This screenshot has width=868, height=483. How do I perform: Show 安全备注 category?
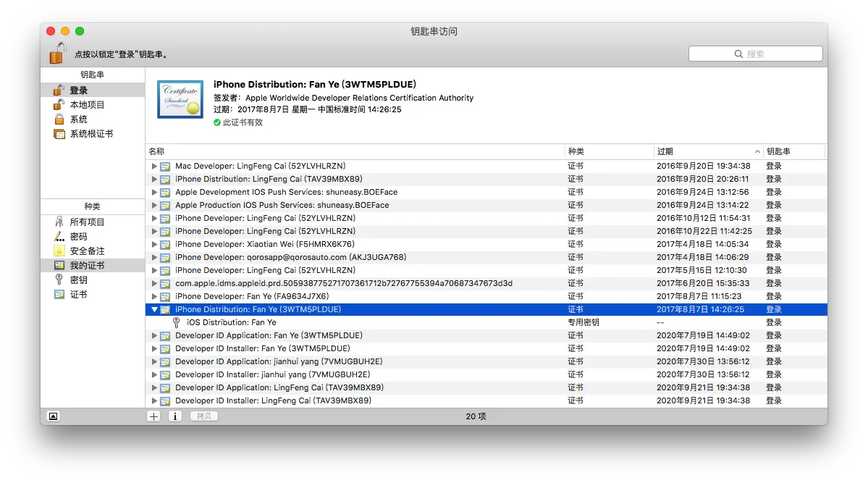pyautogui.click(x=93, y=251)
